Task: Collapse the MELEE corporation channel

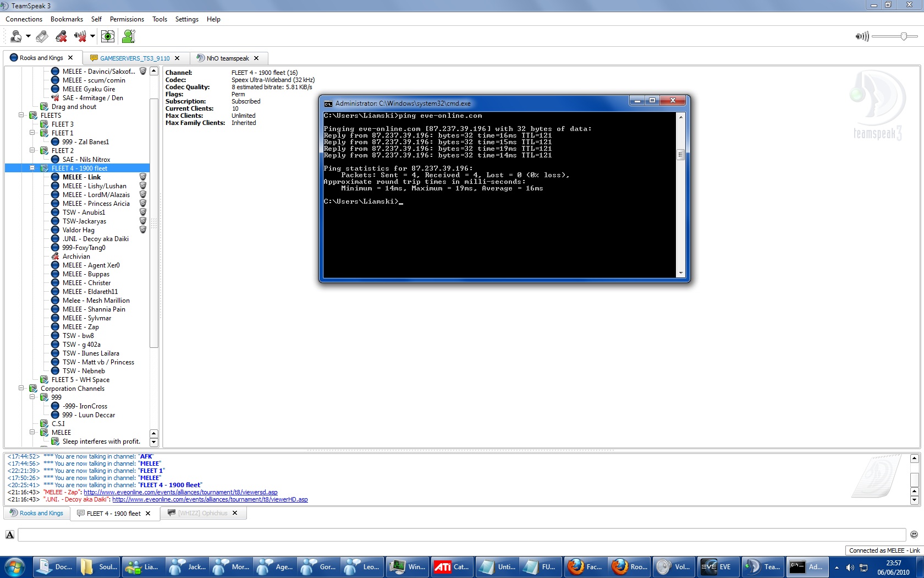Action: [32, 433]
